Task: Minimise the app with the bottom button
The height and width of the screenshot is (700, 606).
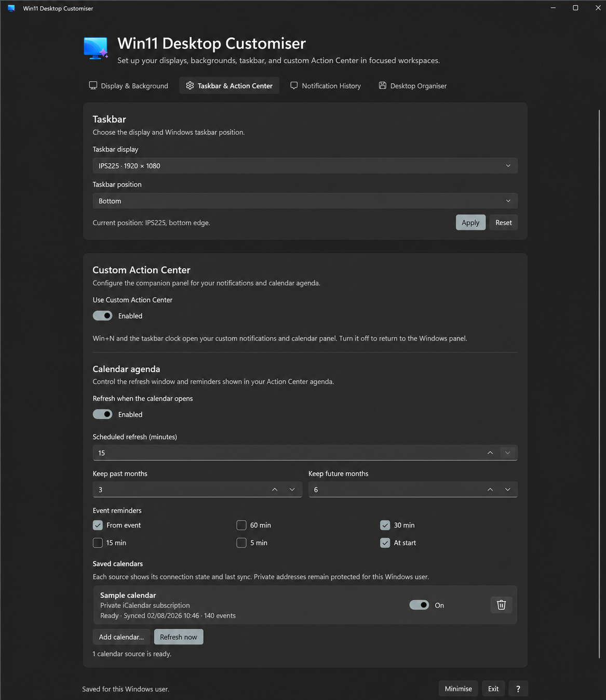Action: 459,689
